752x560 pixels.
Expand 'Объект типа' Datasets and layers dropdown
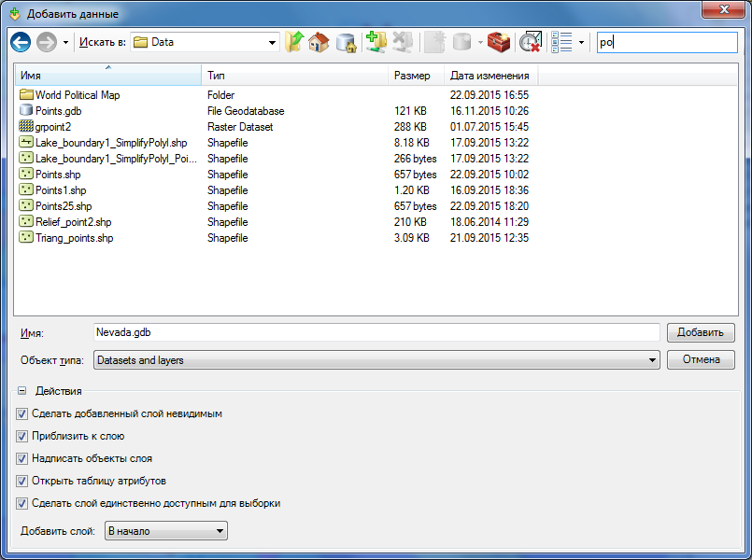653,360
